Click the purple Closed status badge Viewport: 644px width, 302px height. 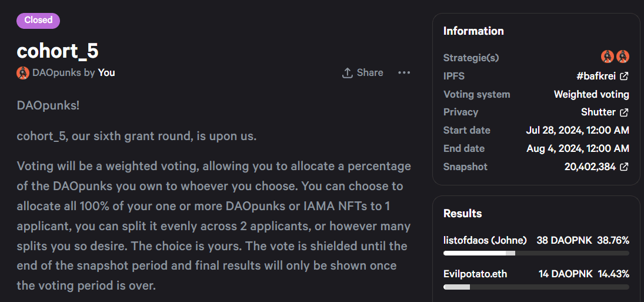38,21
